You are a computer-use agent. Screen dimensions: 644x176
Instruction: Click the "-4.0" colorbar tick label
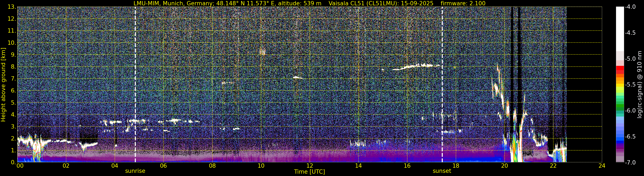(630, 7)
